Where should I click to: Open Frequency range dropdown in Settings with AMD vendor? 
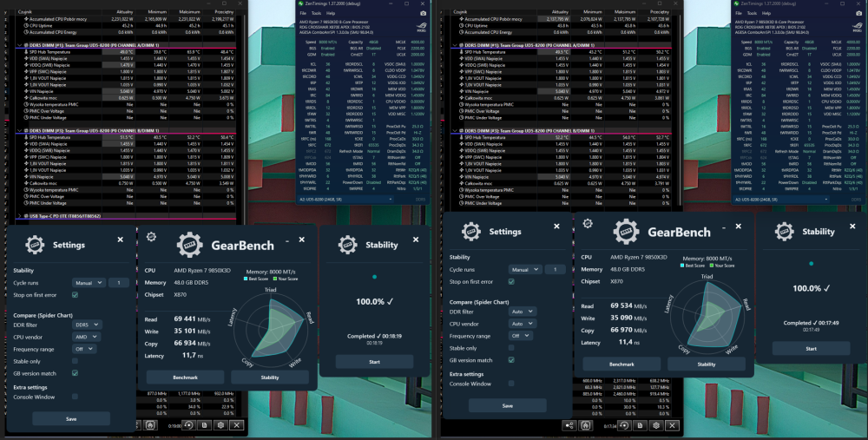(x=84, y=349)
